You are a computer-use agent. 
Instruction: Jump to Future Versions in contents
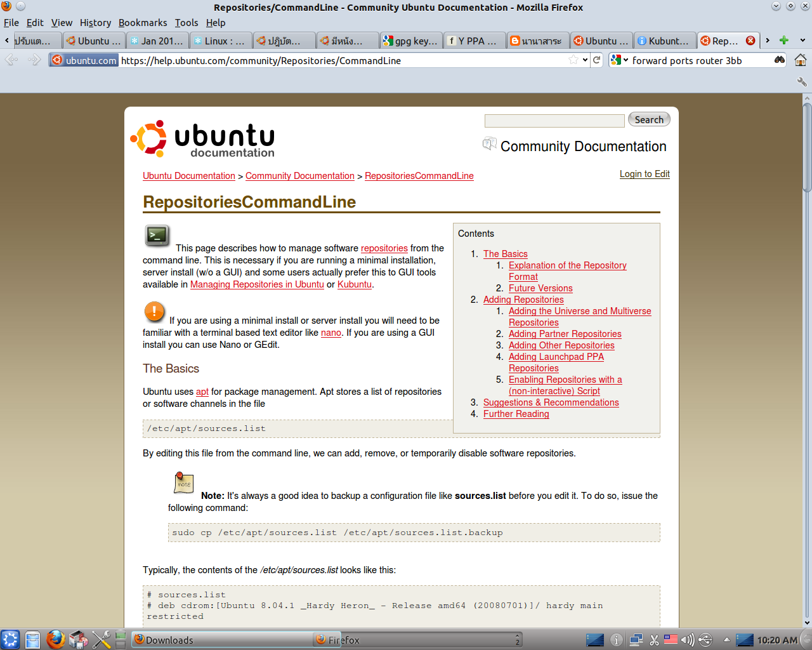tap(540, 288)
